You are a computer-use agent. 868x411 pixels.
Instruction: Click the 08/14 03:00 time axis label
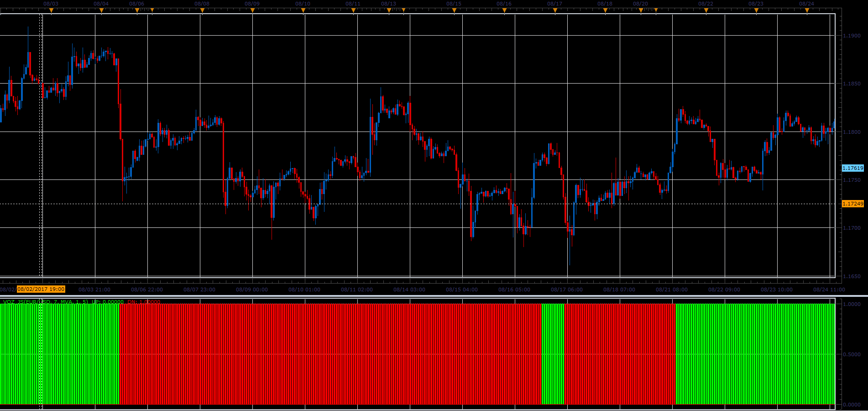pyautogui.click(x=409, y=290)
